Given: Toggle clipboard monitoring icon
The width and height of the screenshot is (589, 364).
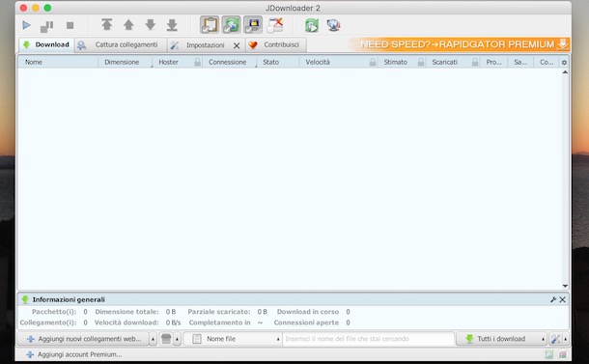Looking at the screenshot, I should coord(210,25).
